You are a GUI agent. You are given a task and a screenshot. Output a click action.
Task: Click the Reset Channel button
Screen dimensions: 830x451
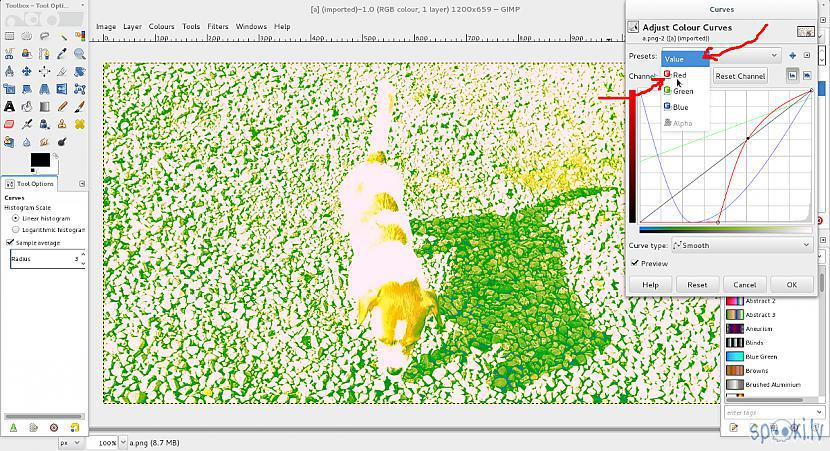click(740, 76)
